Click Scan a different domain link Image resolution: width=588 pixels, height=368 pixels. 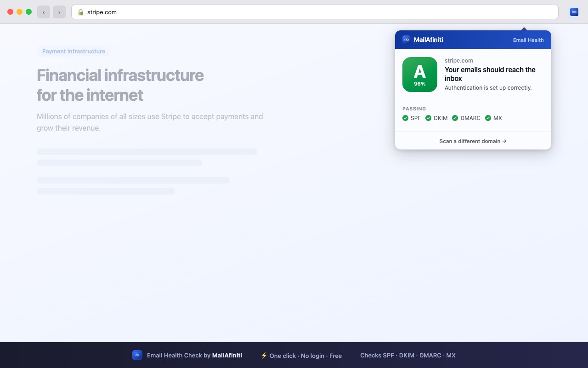point(473,141)
